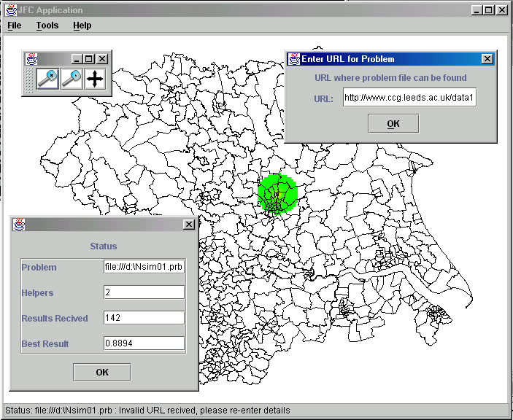Close the Enter URL for Problem dialog
Image resolution: width=513 pixels, height=420 pixels.
click(487, 59)
